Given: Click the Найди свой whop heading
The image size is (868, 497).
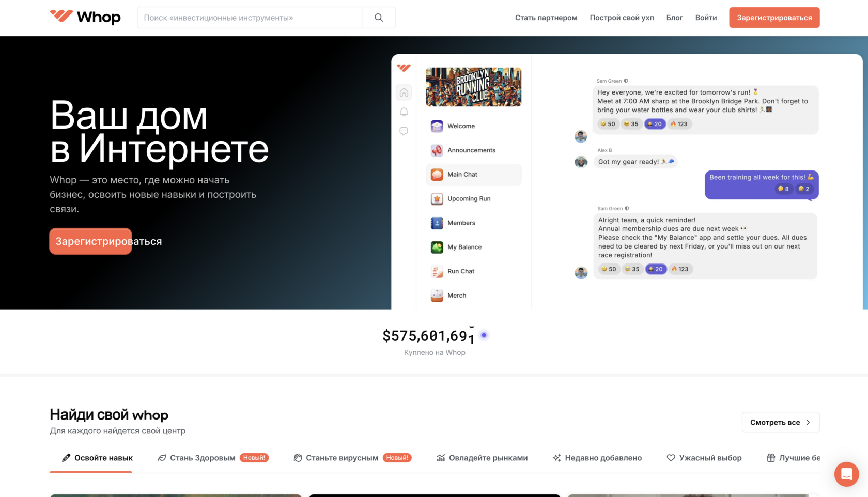Looking at the screenshot, I should (109, 415).
